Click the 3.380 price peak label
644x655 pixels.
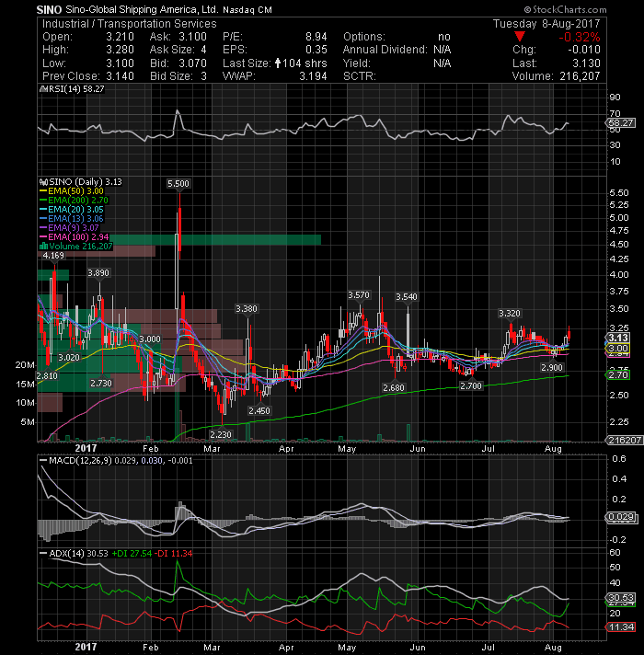(247, 309)
